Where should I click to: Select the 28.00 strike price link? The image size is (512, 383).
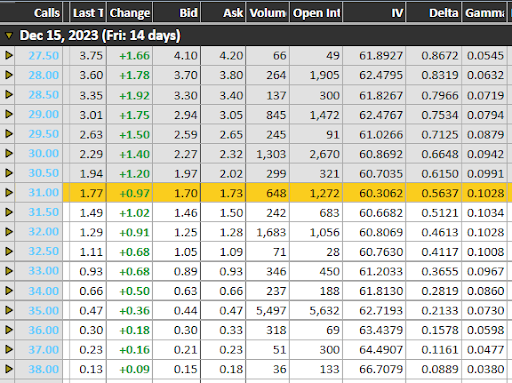pyautogui.click(x=44, y=75)
